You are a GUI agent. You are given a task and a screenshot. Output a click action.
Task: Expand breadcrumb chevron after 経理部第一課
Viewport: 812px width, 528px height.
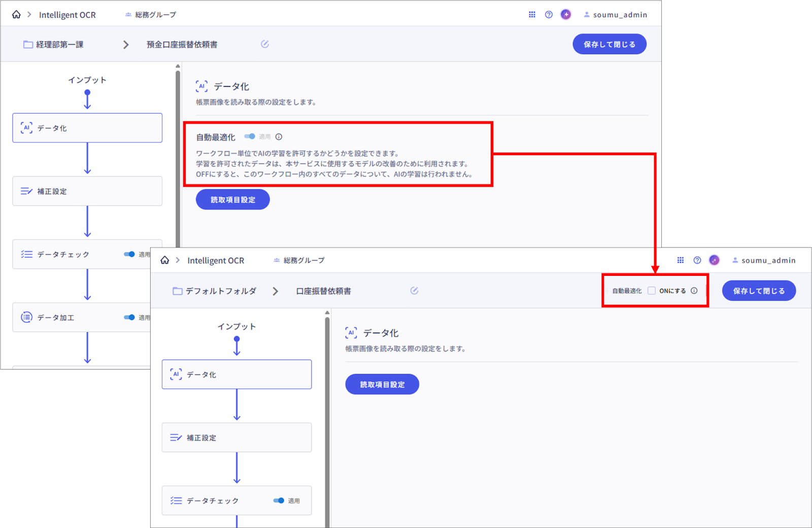(126, 45)
